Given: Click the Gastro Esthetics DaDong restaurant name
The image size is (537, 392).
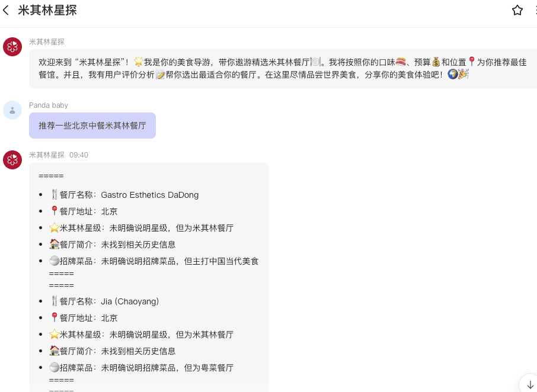Looking at the screenshot, I should tap(150, 195).
